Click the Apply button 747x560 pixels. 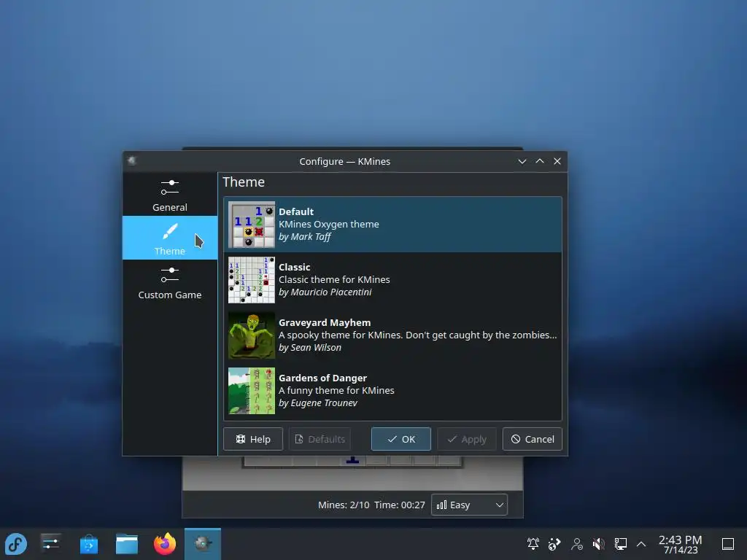(x=467, y=439)
